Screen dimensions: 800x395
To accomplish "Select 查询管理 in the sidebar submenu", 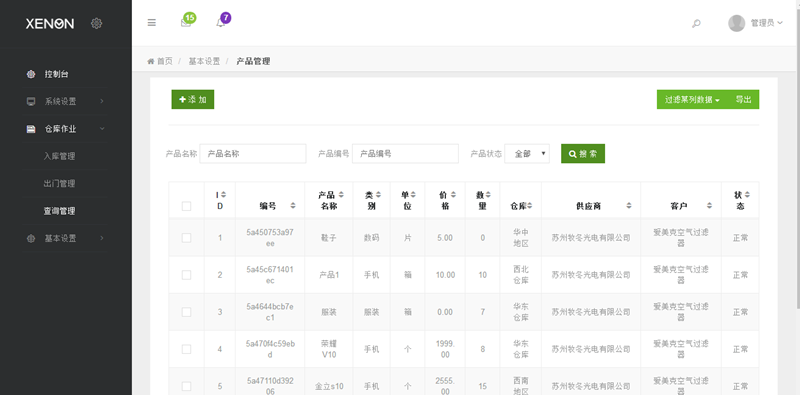I will coord(60,211).
